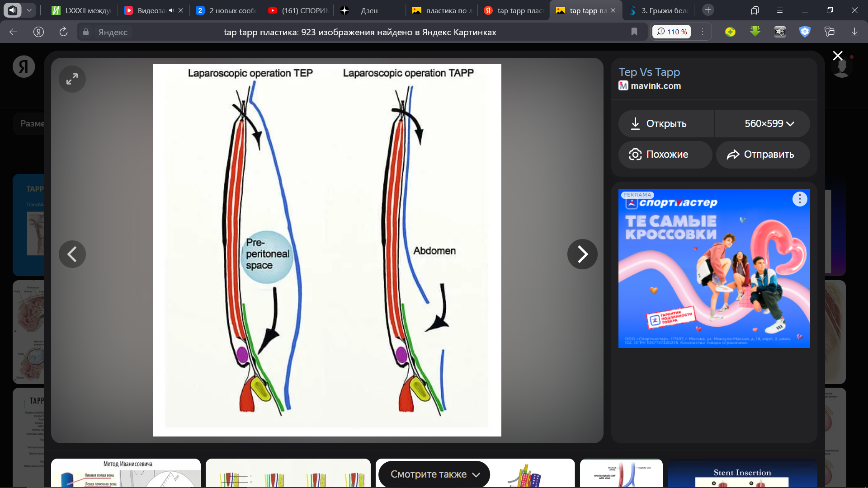This screenshot has width=868, height=488.
Task: Open the blue shield protection extension
Action: pos(805,32)
